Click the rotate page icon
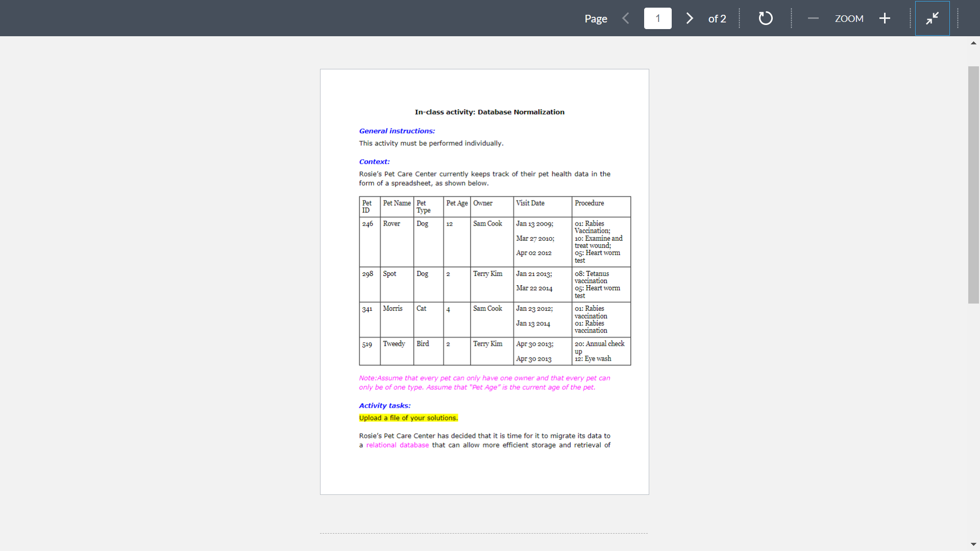This screenshot has width=980, height=551. pos(765,18)
